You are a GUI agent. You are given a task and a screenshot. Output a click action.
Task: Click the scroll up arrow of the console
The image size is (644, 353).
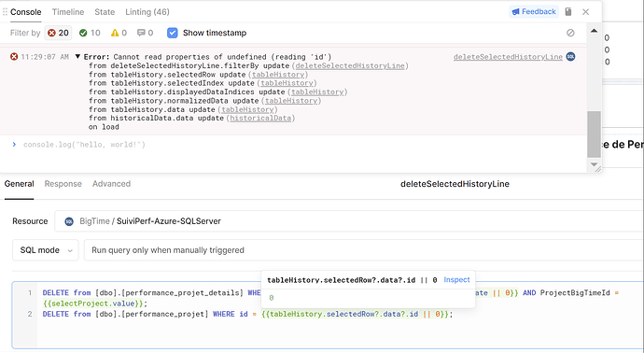pos(594,31)
